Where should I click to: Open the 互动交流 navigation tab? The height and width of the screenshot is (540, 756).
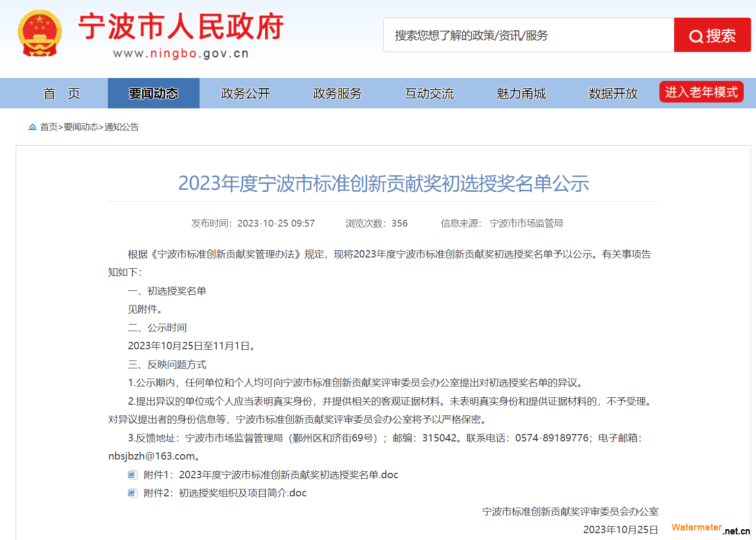click(x=429, y=93)
